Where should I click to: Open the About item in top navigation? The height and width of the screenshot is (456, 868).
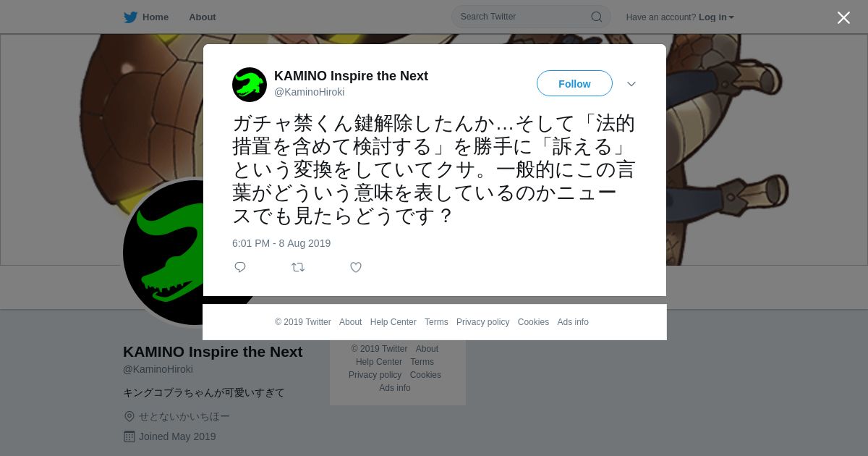pyautogui.click(x=203, y=17)
